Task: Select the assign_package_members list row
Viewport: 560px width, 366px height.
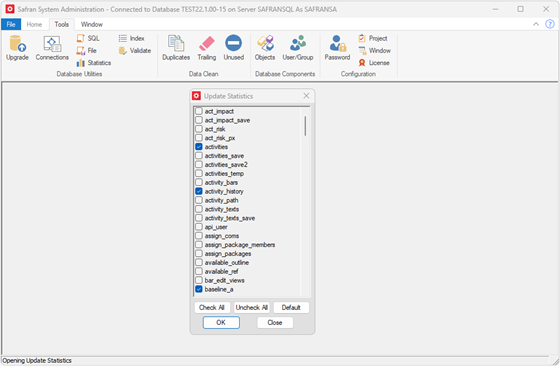Action: tap(248, 245)
